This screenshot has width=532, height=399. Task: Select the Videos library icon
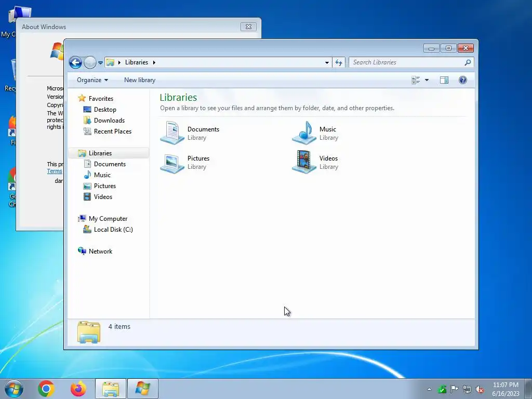[x=304, y=162]
